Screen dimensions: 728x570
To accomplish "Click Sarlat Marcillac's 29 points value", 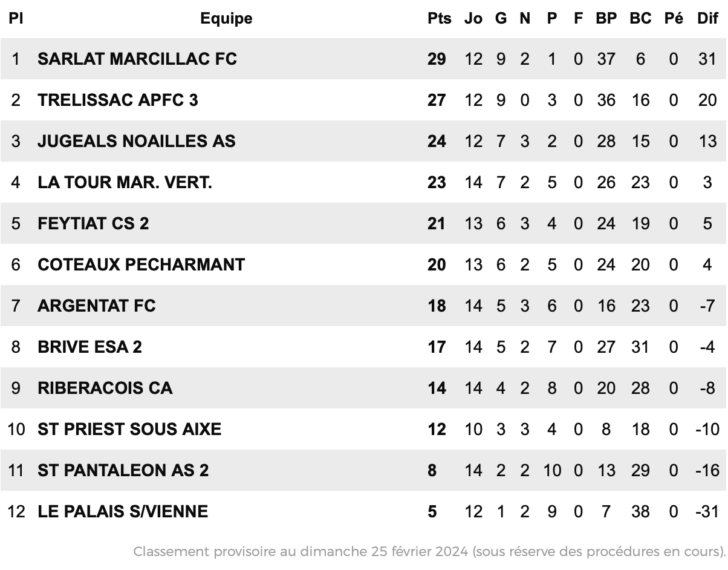I will tap(437, 59).
